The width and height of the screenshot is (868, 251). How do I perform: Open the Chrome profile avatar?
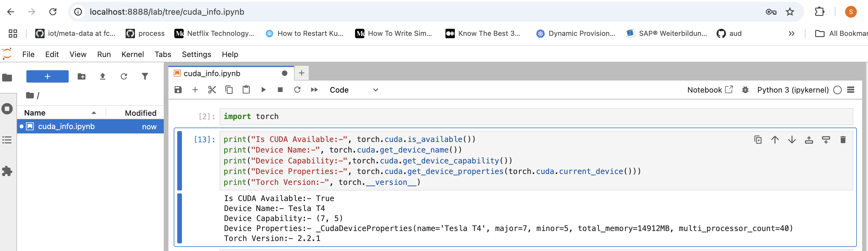[851, 12]
